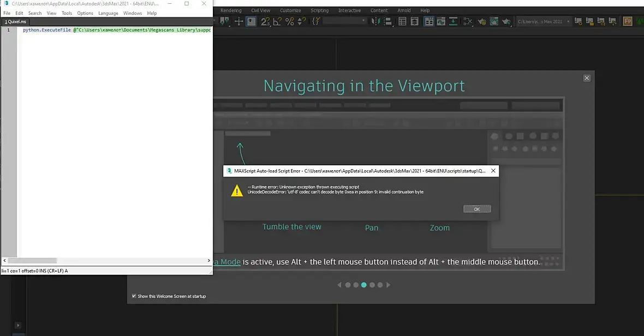Open the Rendered Frame Window icon
Viewport: 644px width, 336px height.
(494, 21)
